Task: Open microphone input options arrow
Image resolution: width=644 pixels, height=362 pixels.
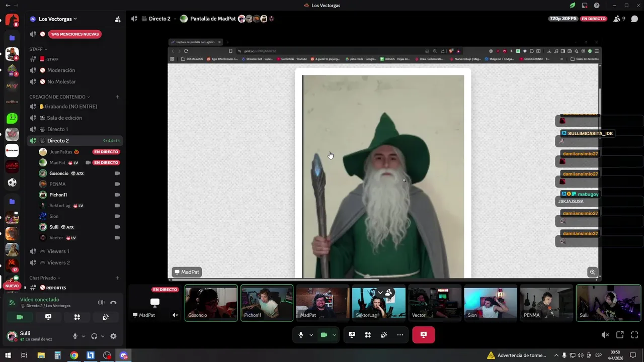Action: coord(83,336)
